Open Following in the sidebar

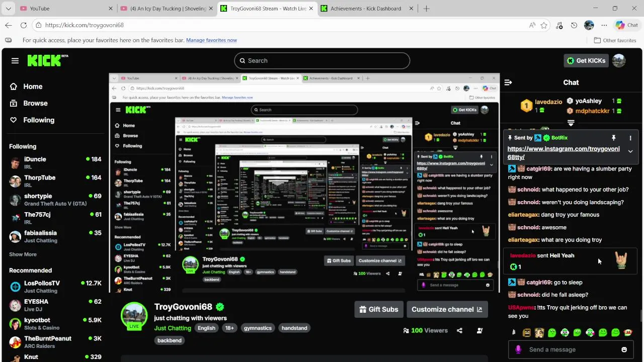pos(32,120)
